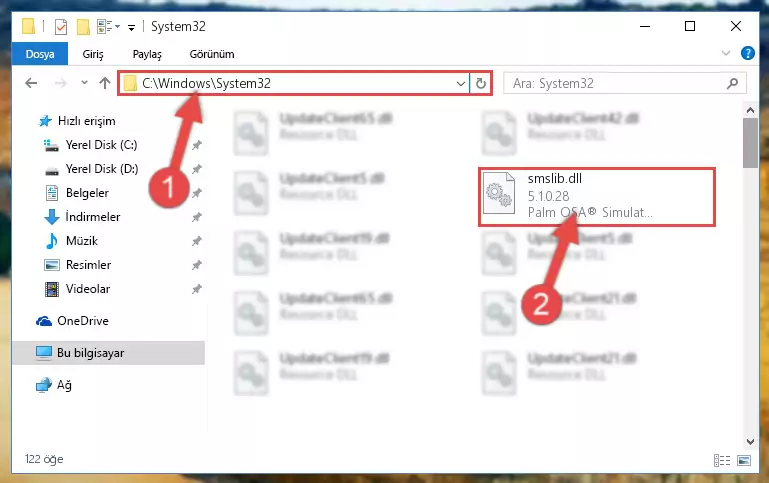Select the smslib.dll file
This screenshot has width=769, height=483.
(x=596, y=197)
